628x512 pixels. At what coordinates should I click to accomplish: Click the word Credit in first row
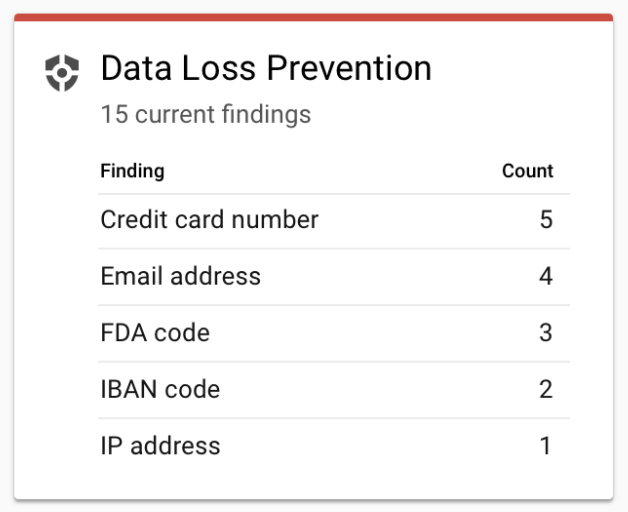[x=134, y=220]
